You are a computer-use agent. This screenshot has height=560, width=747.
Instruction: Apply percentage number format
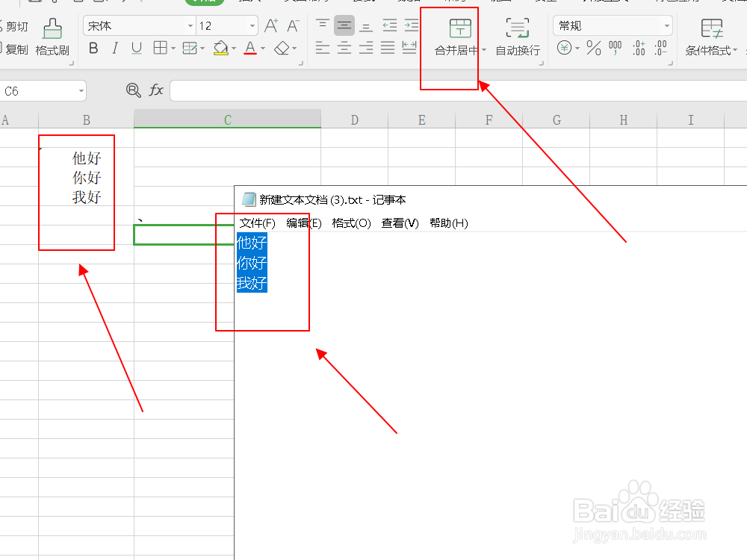(x=594, y=47)
